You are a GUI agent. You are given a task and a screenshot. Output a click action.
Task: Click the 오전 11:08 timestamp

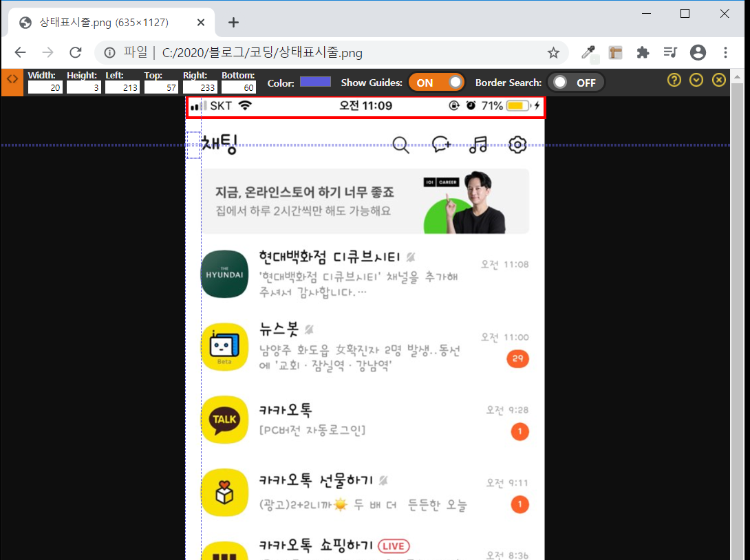coord(504,264)
